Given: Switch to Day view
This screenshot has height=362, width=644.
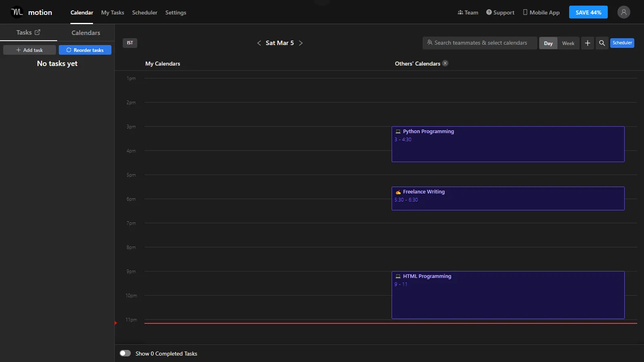Looking at the screenshot, I should click(548, 43).
